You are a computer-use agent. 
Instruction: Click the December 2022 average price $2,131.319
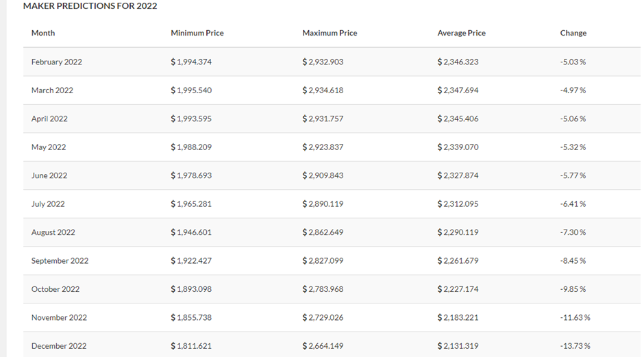[458, 346]
